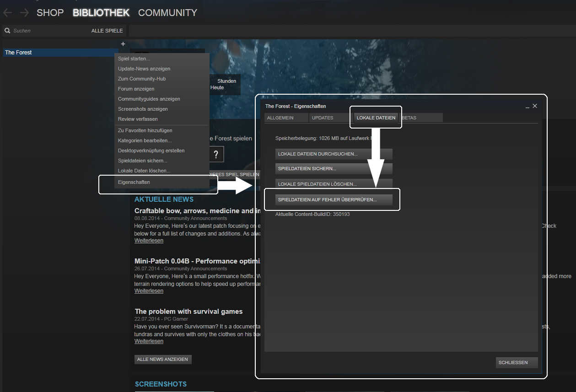Close the properties dialog with the X

pos(535,106)
